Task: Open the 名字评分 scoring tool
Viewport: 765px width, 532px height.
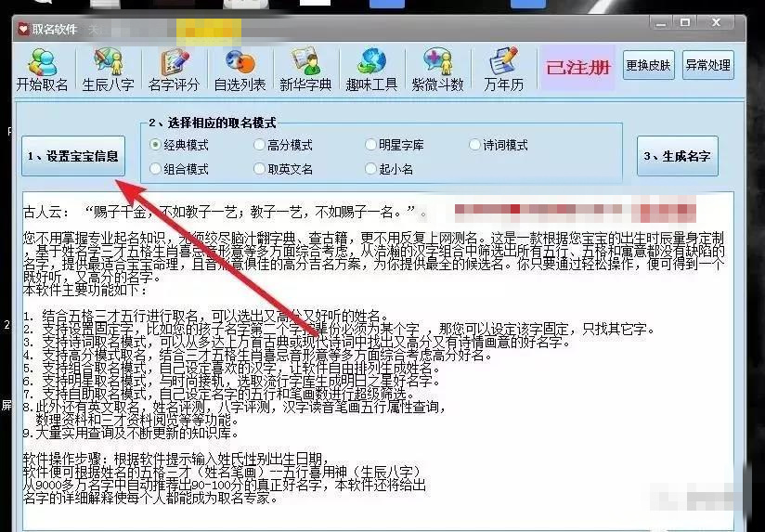Action: point(175,70)
